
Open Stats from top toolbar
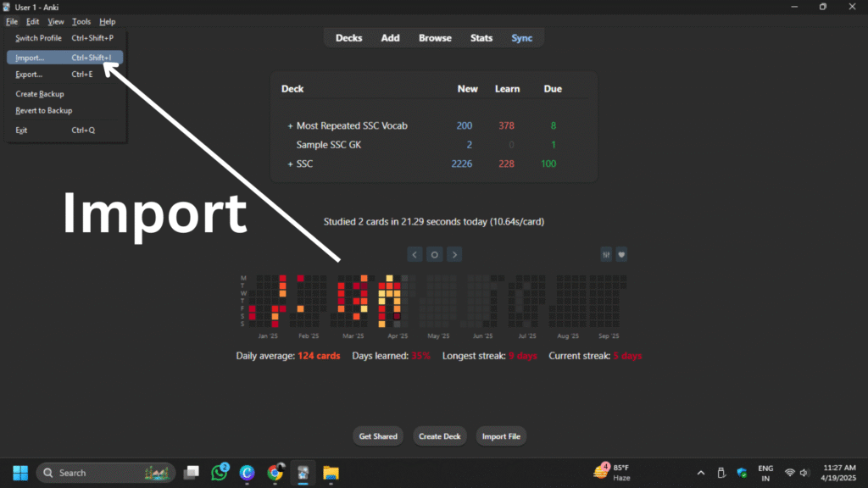coord(481,38)
